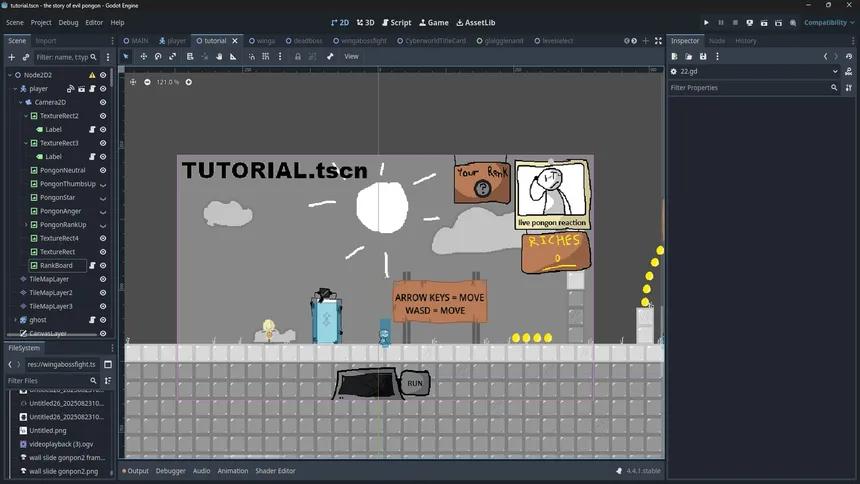Activate the Rotate tool
This screenshot has height=484, width=860.
pos(157,56)
